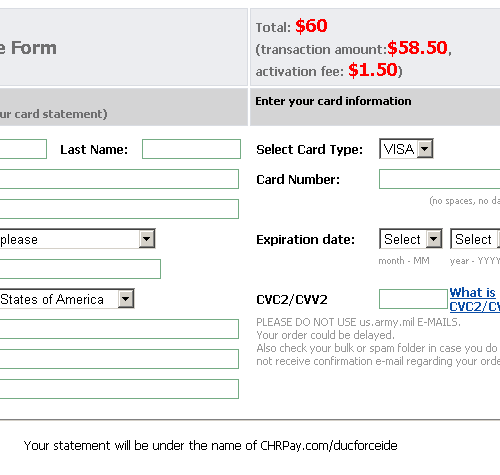This screenshot has width=500, height=475.
Task: Expand the expiration year Select dropdown
Action: point(475,239)
